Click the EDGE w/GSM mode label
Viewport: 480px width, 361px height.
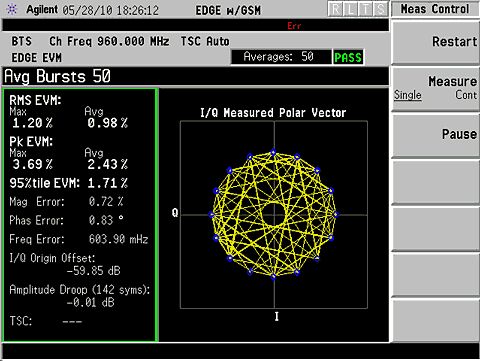pos(228,10)
